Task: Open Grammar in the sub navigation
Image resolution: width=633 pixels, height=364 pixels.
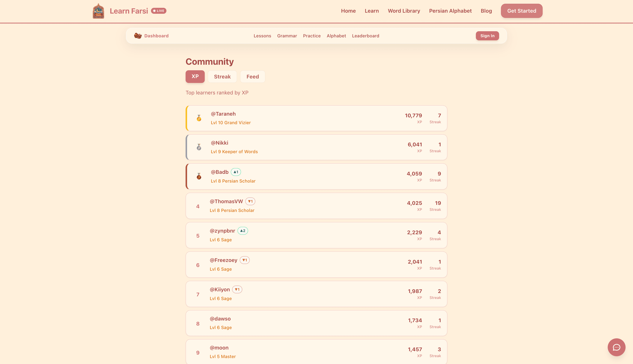Action: point(287,36)
